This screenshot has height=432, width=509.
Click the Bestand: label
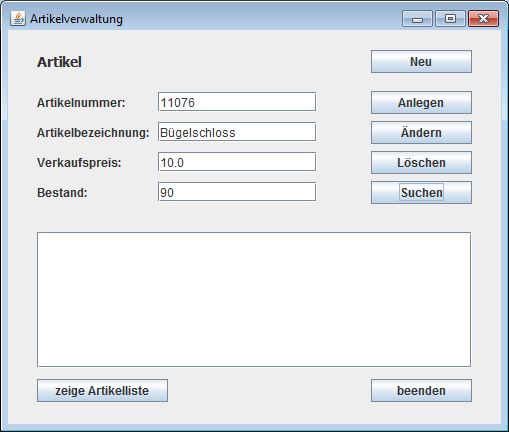click(x=62, y=193)
